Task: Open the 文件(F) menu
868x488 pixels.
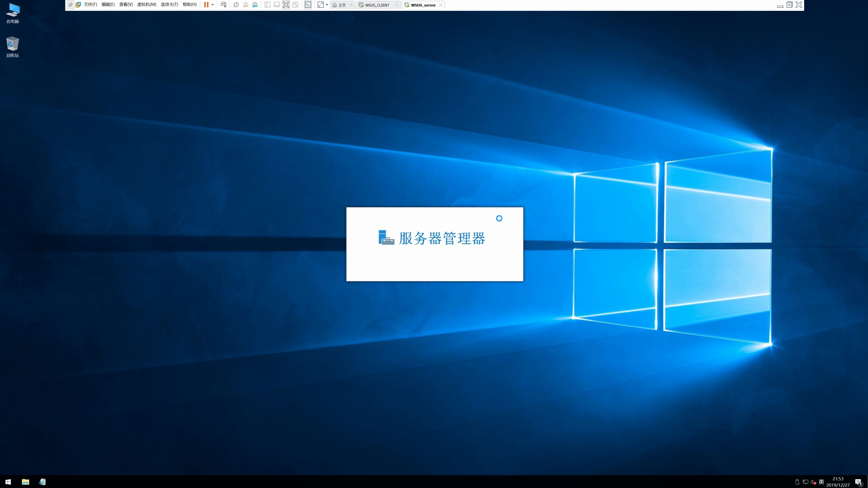Action: (x=90, y=5)
